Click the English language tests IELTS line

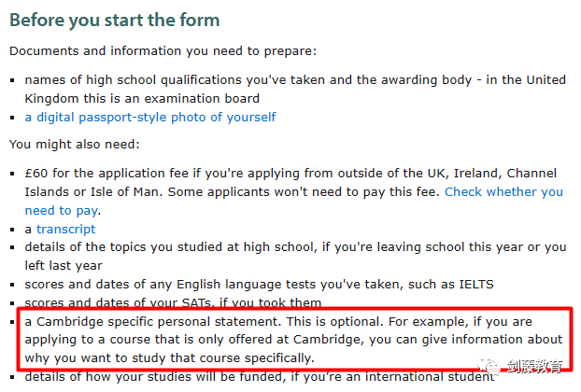coord(259,285)
